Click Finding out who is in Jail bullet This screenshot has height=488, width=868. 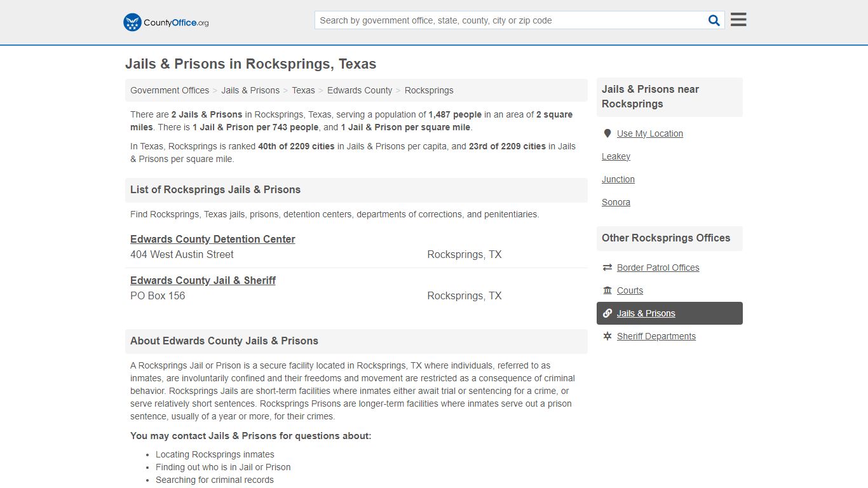coord(223,467)
